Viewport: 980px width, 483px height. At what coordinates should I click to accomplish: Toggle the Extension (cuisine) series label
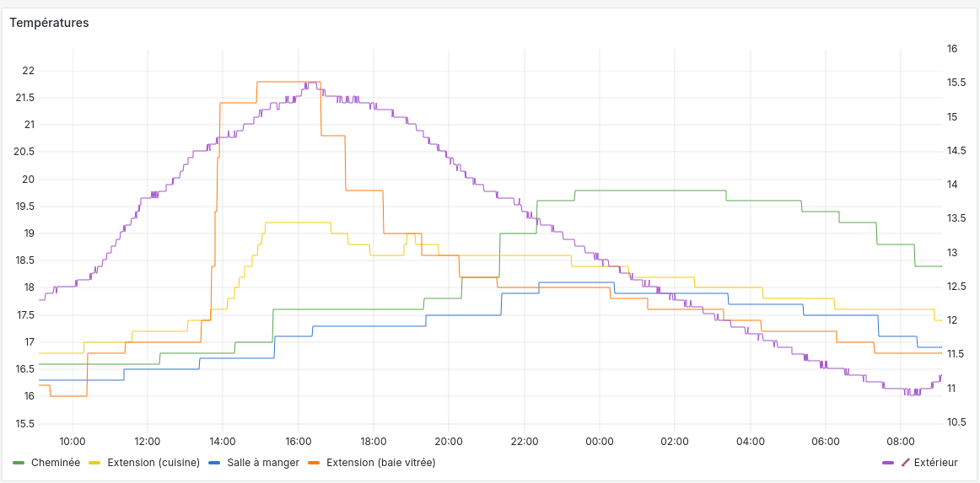click(153, 463)
